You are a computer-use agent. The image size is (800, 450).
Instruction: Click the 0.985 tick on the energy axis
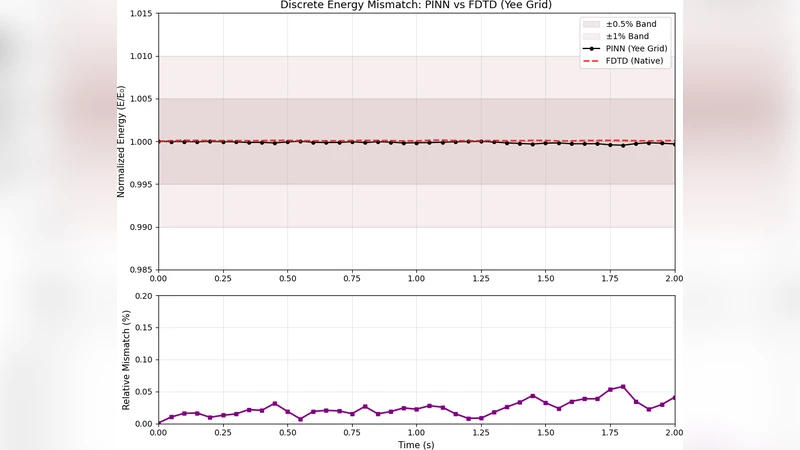click(x=139, y=270)
